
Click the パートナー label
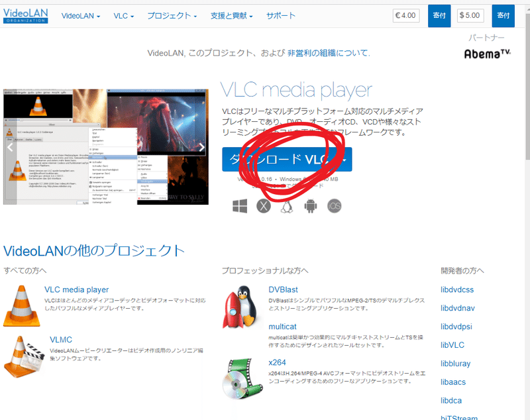(x=486, y=38)
